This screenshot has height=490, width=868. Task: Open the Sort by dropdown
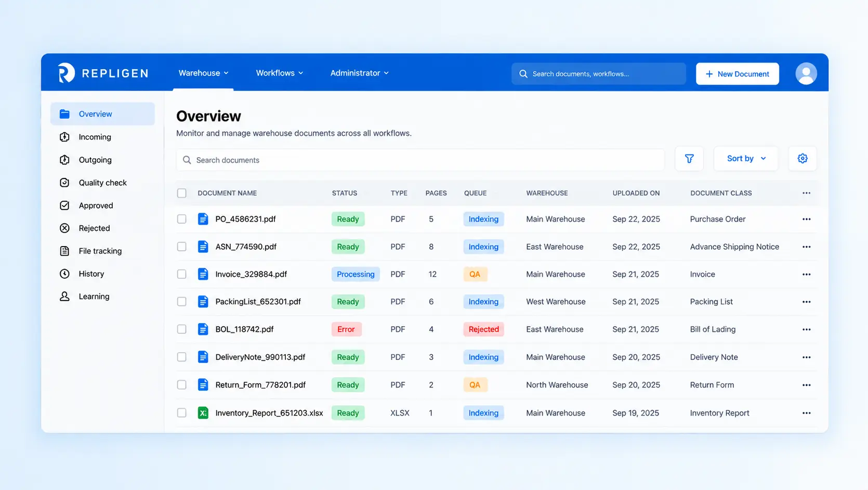[x=746, y=159]
